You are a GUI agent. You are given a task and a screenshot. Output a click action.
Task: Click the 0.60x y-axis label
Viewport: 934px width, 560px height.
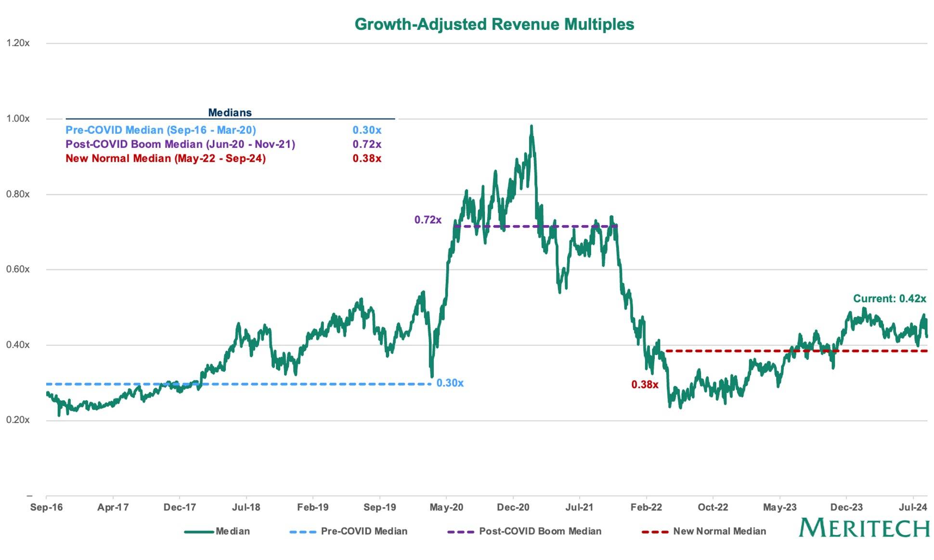click(x=18, y=269)
